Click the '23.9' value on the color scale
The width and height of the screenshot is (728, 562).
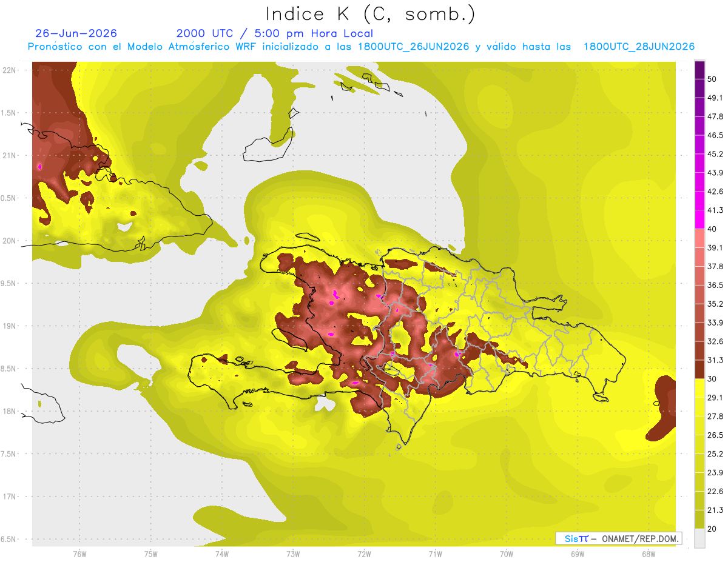click(x=715, y=473)
